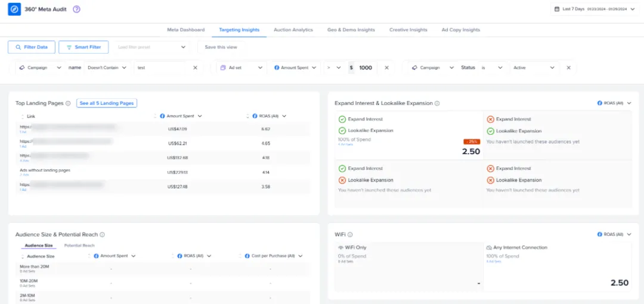This screenshot has height=304, width=644.
Task: Click info icon next to Top Landing Pages
Action: (x=68, y=104)
